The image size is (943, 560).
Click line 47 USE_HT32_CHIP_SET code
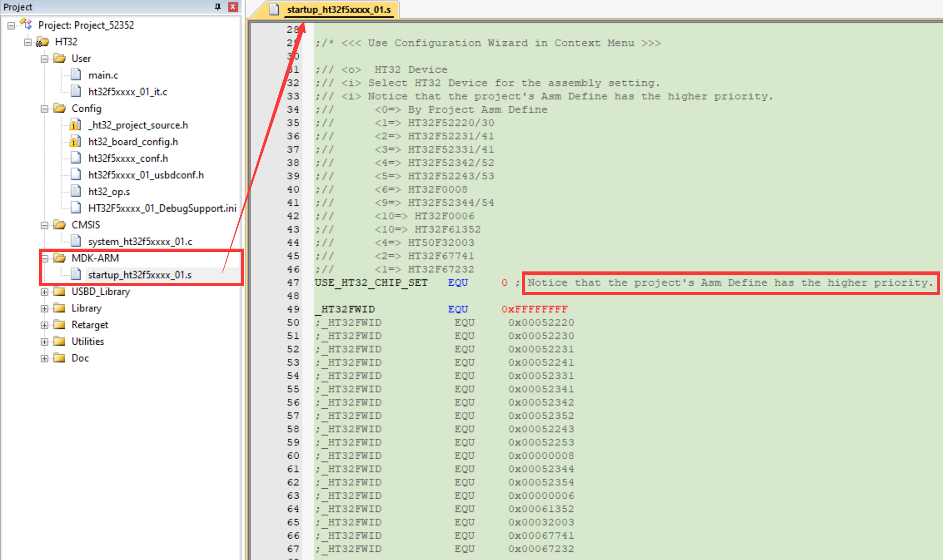pos(371,282)
